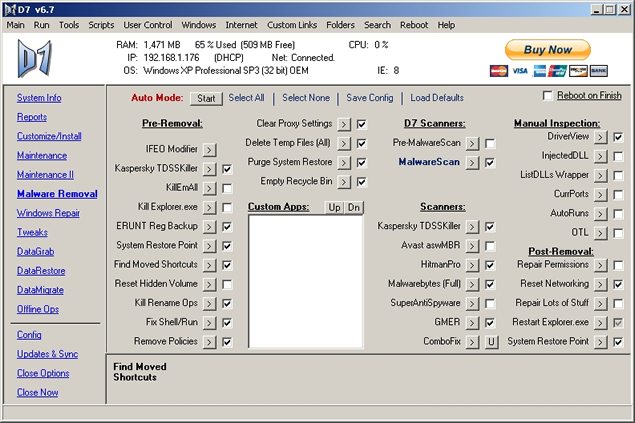Enable Avast aswMBR checkbox
This screenshot has width=635, height=423.
coord(490,246)
